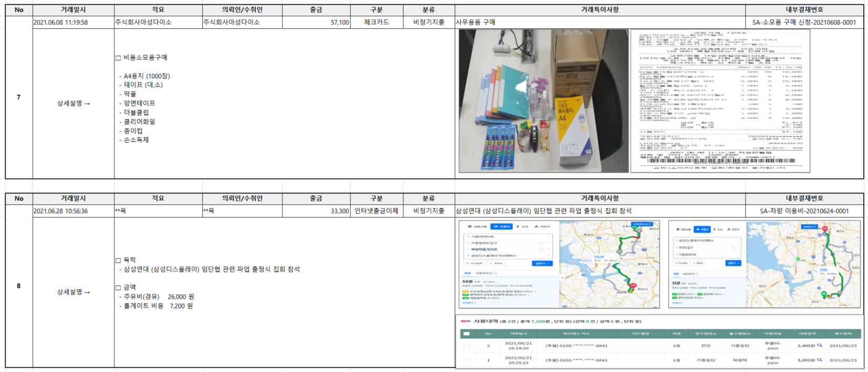Screen dimensions: 868x372
Task: Click the office supplies photo
Action: (x=543, y=101)
